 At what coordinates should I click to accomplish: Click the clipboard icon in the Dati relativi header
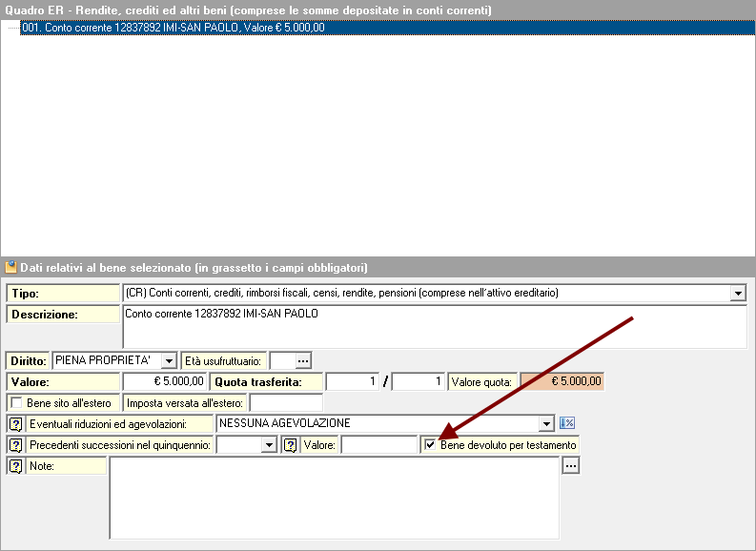pos(10,268)
